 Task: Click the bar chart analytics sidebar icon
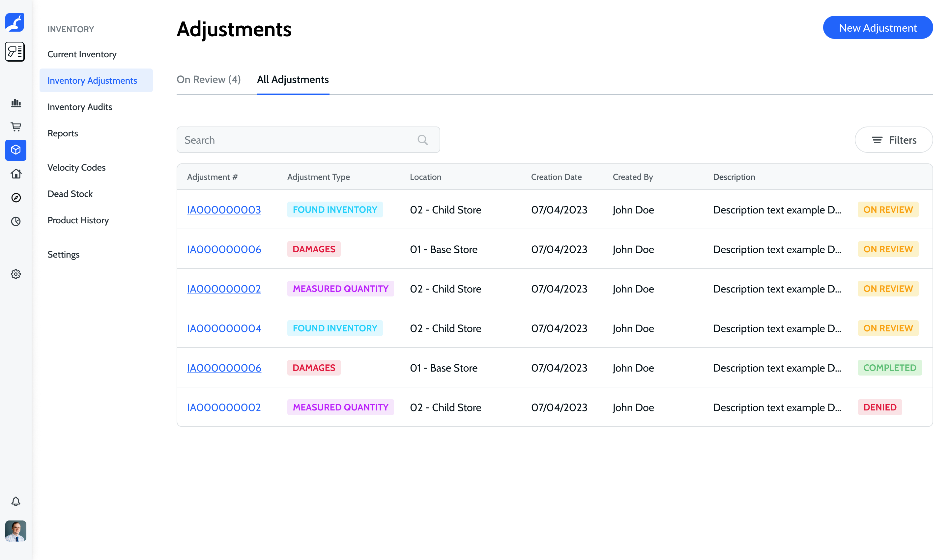click(x=16, y=103)
